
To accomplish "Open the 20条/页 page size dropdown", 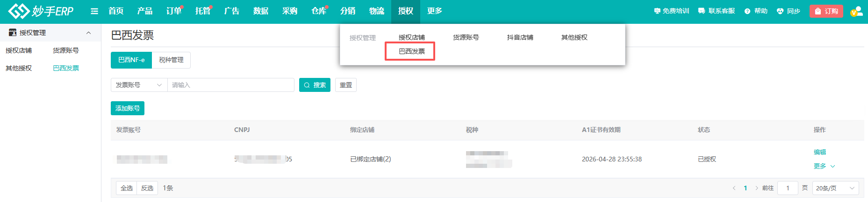I will click(x=836, y=188).
